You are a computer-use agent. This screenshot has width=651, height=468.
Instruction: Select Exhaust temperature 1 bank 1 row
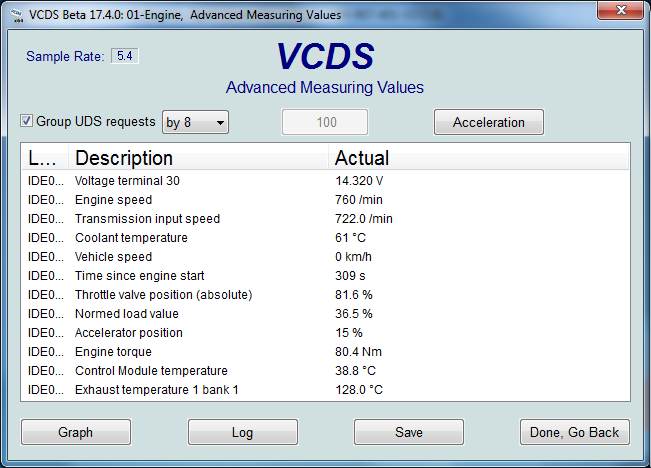coord(326,390)
